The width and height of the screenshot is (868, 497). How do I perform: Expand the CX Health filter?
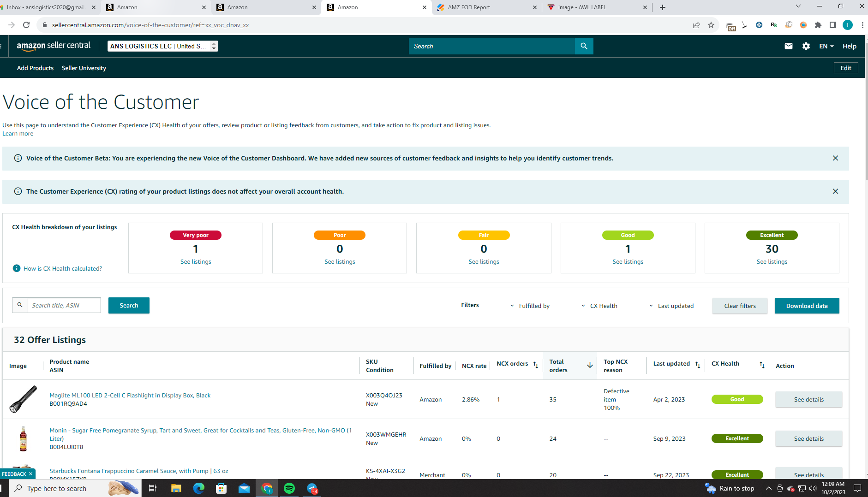tap(599, 306)
